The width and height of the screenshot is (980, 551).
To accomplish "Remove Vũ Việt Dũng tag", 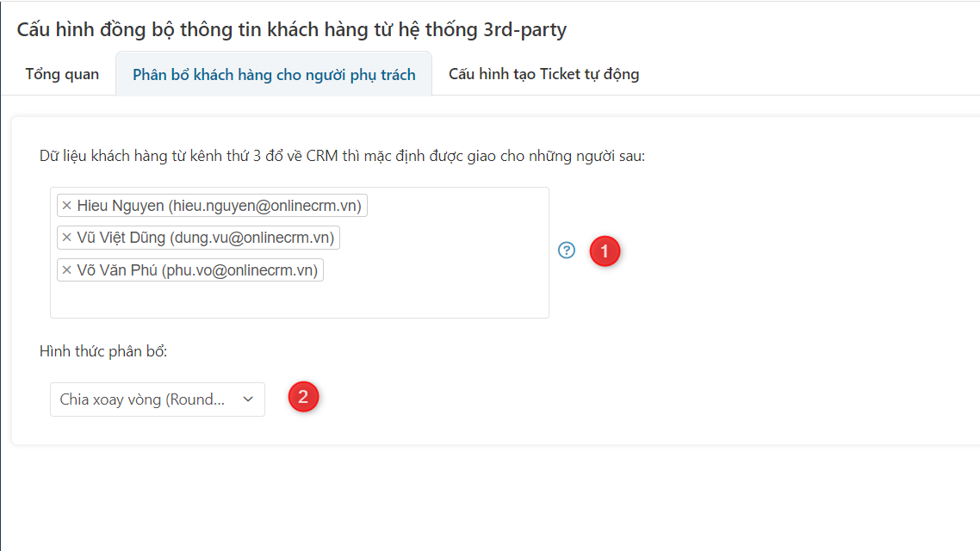I will tap(67, 238).
